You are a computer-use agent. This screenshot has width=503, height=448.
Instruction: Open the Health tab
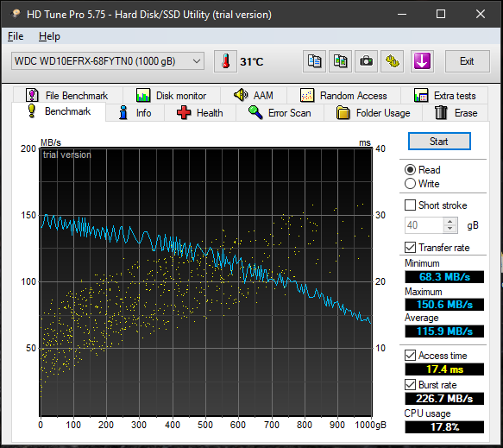coord(200,112)
